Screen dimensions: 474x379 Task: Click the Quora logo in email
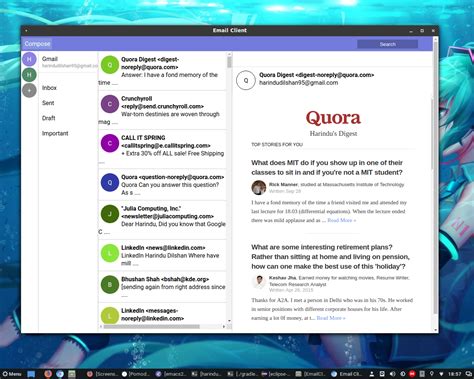333,118
